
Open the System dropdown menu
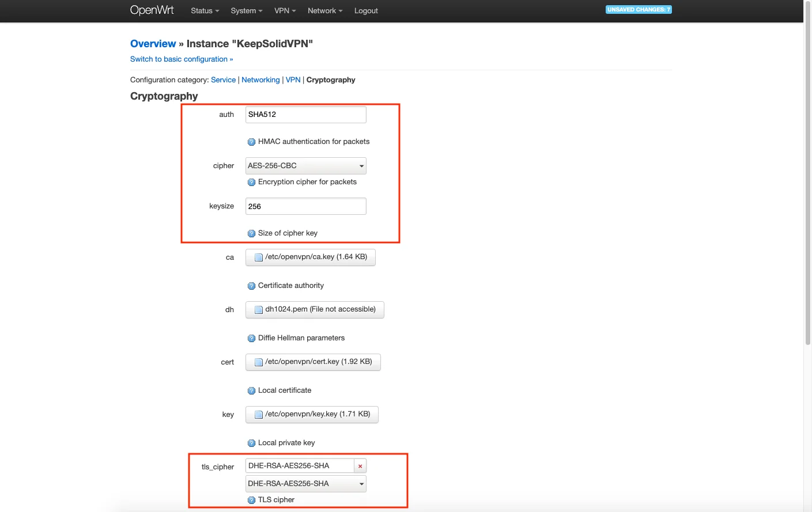click(x=246, y=11)
